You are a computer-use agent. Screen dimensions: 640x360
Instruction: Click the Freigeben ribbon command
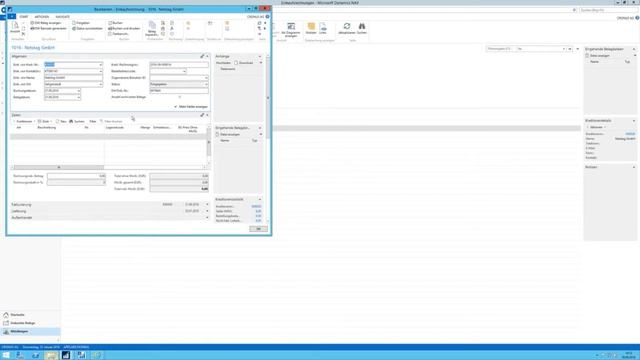(x=81, y=23)
